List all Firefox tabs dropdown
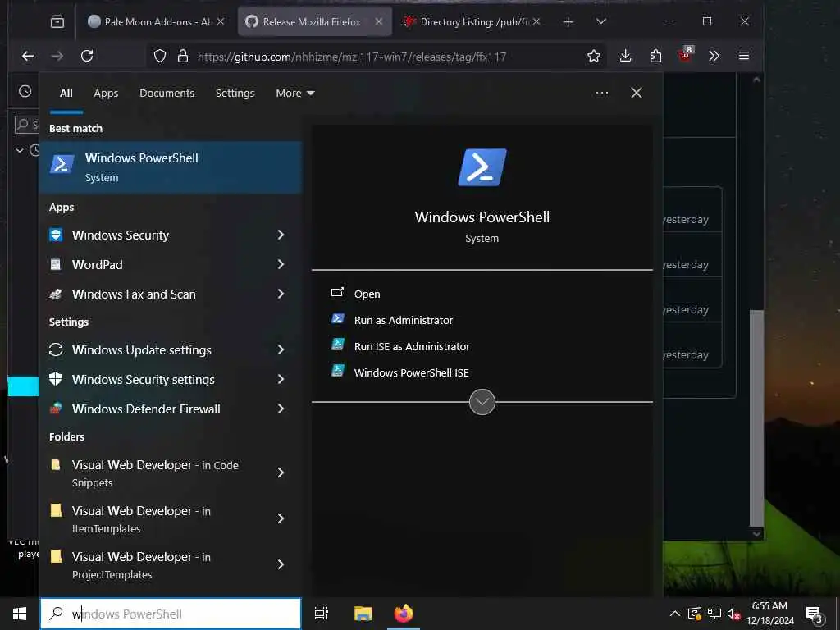Screen dimensions: 840x630 click(601, 21)
